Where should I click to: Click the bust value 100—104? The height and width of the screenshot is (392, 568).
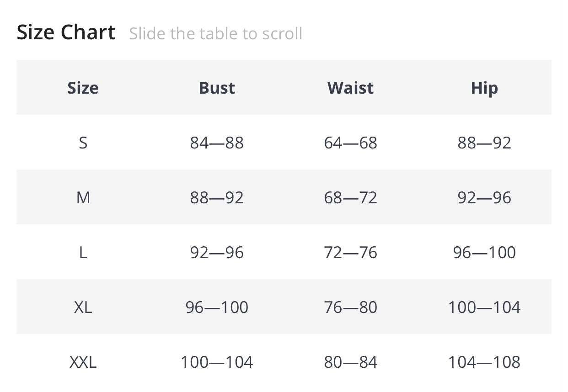click(x=217, y=362)
